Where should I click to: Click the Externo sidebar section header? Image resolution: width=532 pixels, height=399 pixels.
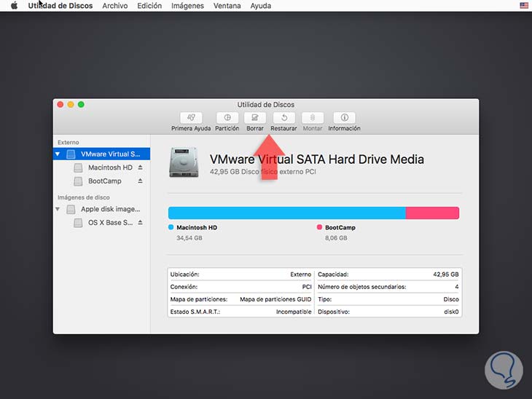click(69, 143)
